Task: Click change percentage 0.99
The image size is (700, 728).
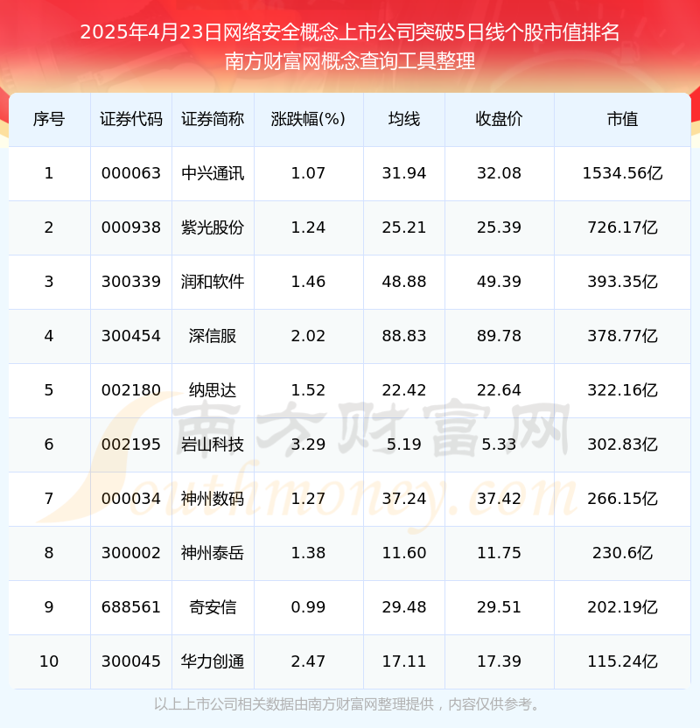Action: click(x=308, y=607)
